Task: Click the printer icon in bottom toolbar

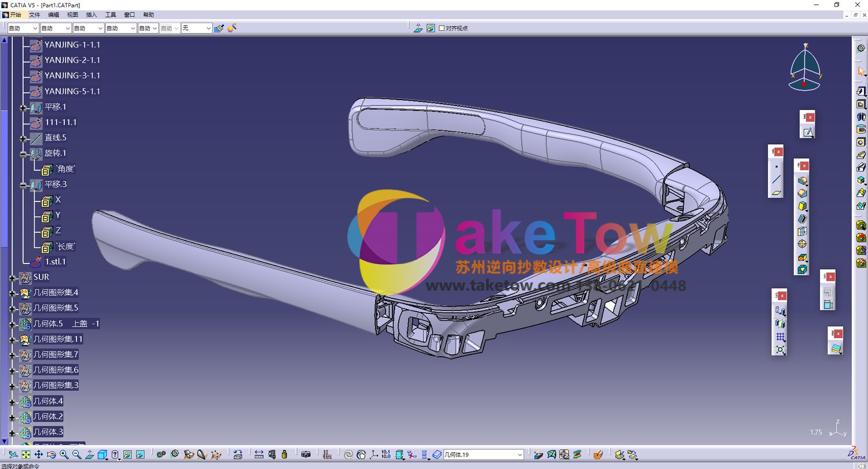Action: coord(238,455)
